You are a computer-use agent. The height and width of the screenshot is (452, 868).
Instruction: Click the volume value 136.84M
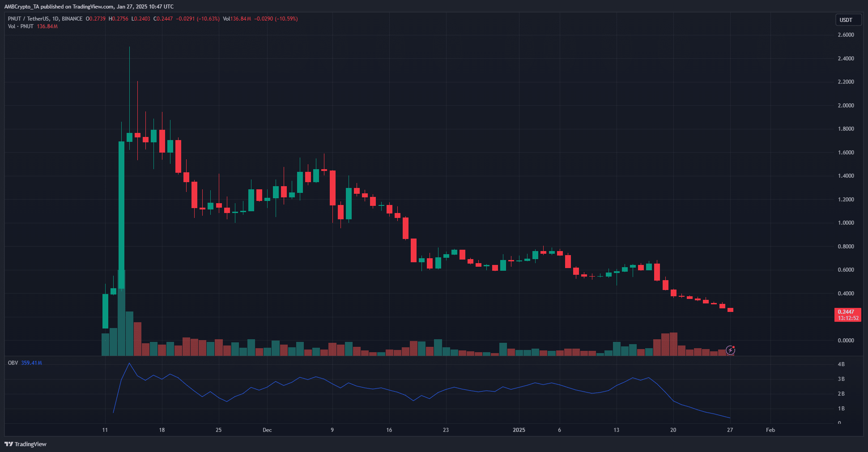coord(47,26)
